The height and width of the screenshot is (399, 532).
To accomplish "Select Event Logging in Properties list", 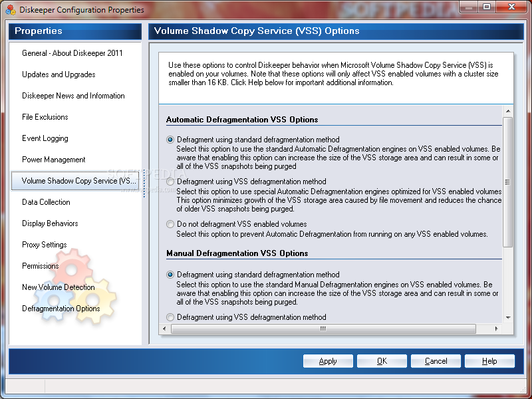I will (x=45, y=138).
